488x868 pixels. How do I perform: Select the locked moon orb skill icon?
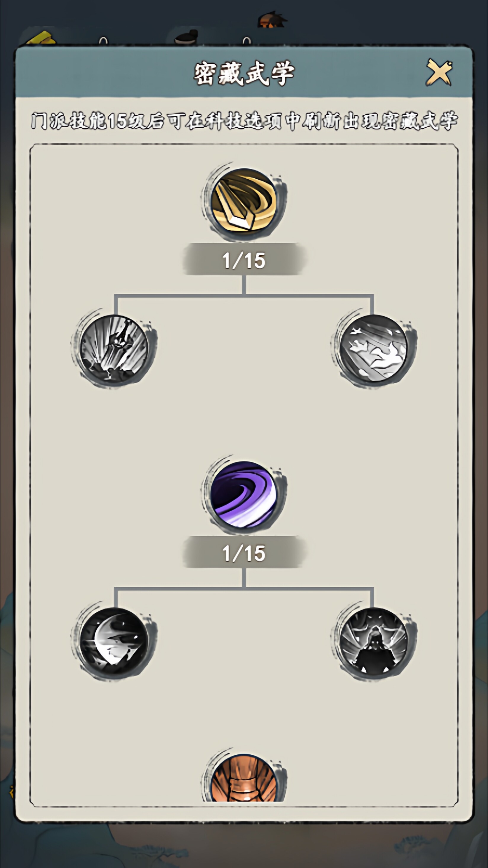point(114,641)
